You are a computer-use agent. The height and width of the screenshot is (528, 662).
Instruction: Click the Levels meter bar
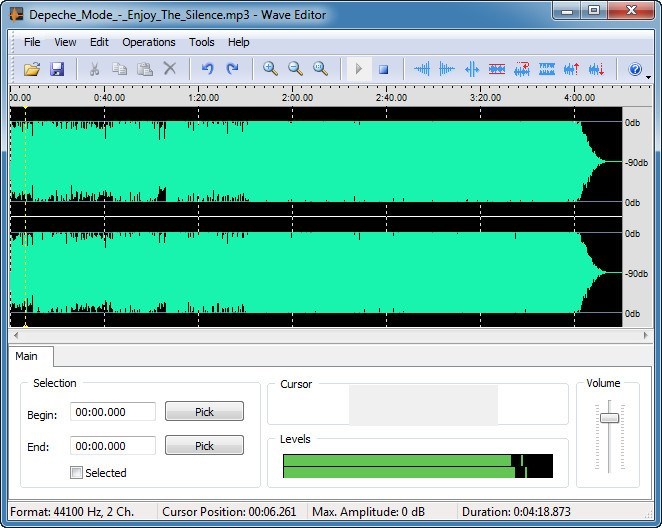click(418, 466)
